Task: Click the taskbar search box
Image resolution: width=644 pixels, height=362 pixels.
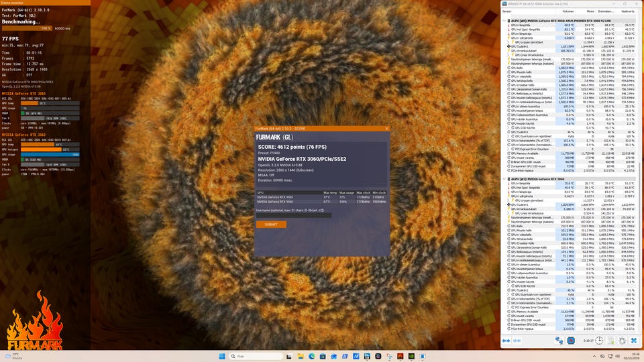Action: pyautogui.click(x=256, y=356)
